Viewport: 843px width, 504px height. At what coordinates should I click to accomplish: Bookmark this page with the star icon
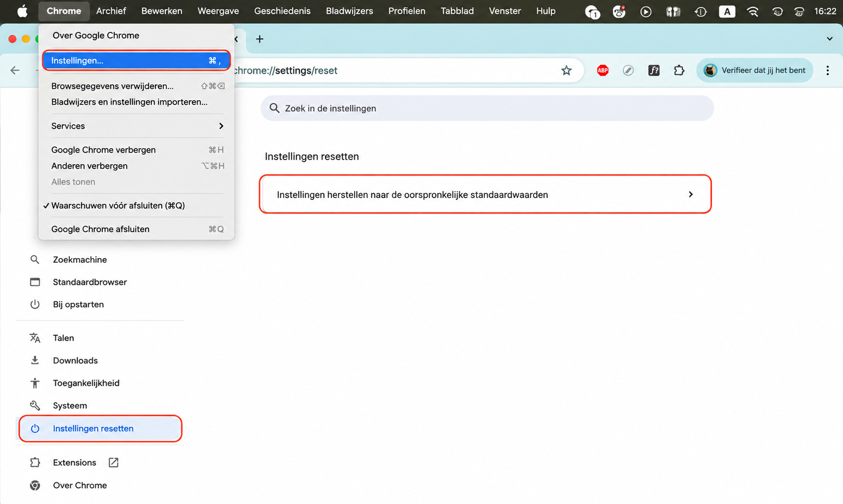(566, 71)
